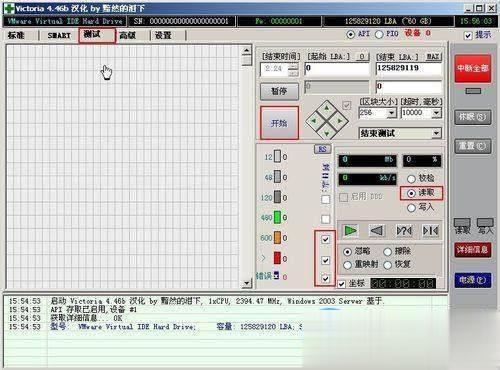Viewport: 500px width, 370px height.
Task: Click the 休眠(S) button
Action: coord(473,117)
